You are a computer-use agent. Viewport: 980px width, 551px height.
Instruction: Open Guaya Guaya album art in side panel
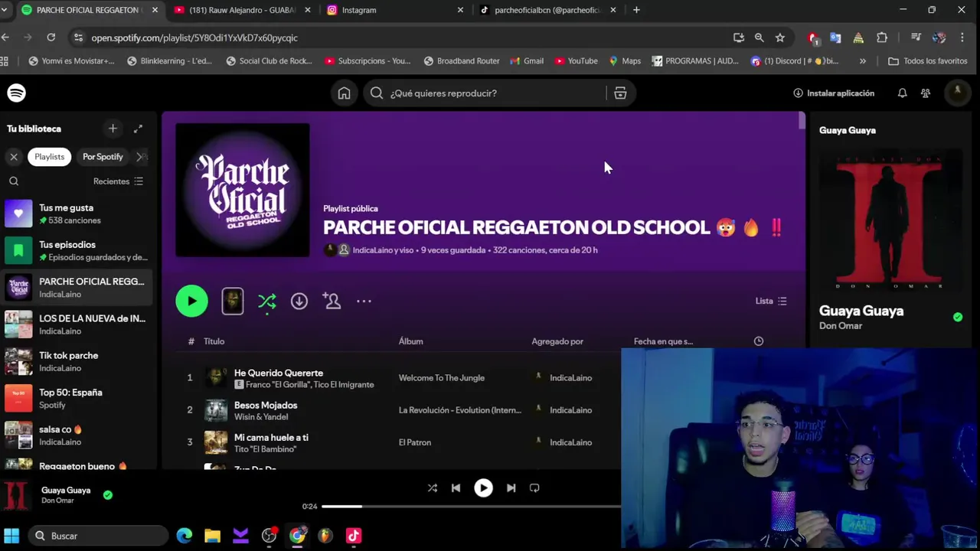coord(889,220)
